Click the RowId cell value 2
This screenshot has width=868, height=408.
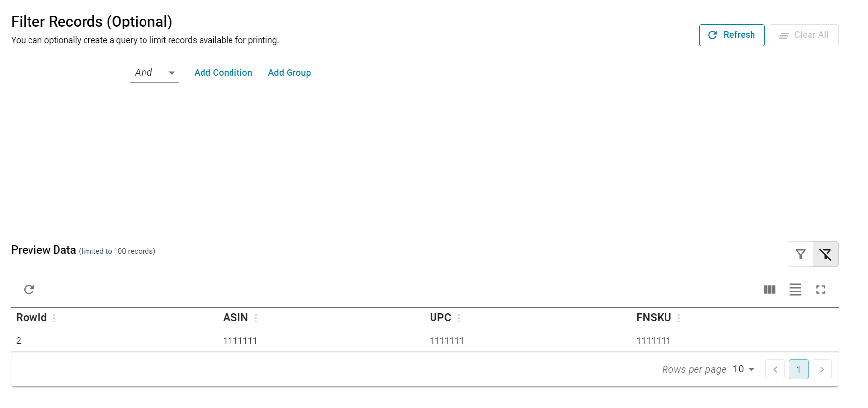click(19, 341)
